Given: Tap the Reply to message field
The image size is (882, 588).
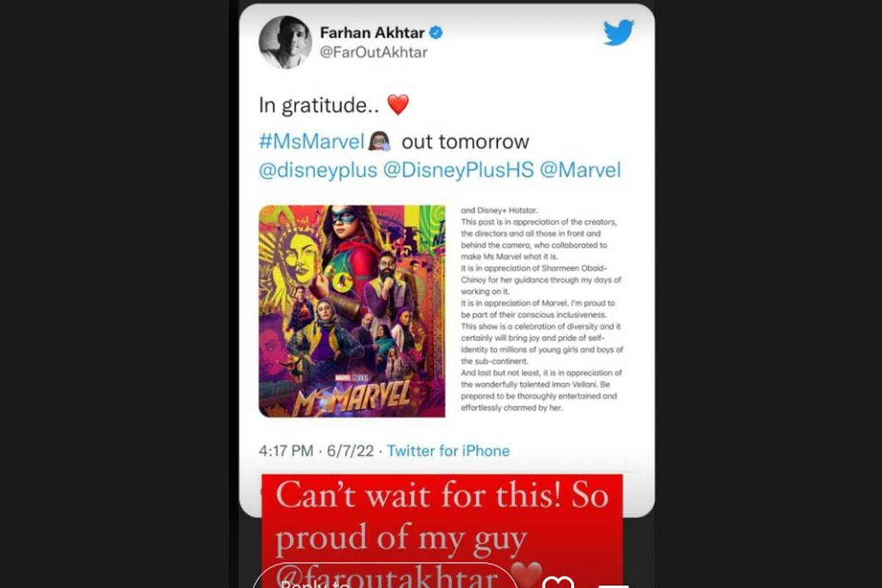Looking at the screenshot, I should pyautogui.click(x=386, y=577).
